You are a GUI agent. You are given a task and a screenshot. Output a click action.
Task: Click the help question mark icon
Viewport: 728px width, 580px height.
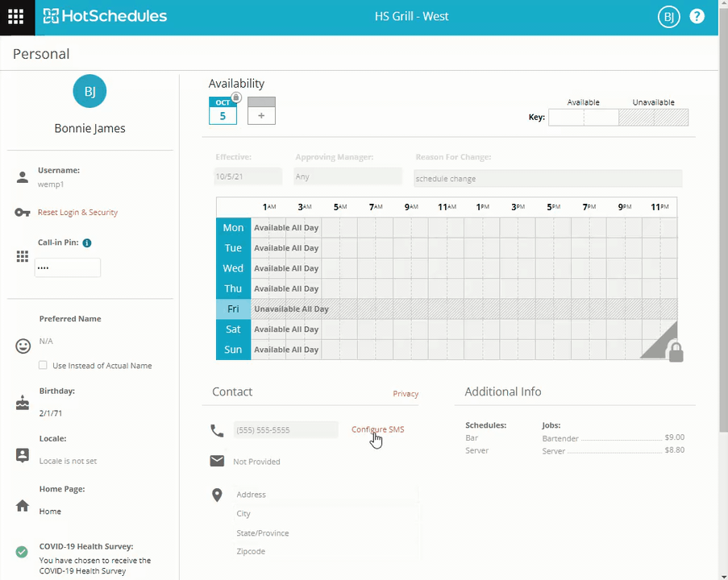697,17
